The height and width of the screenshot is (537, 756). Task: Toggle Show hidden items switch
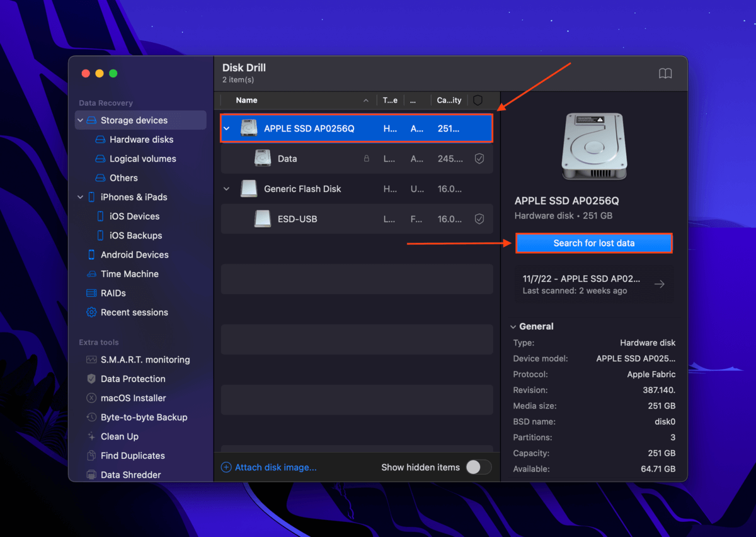[x=478, y=467]
